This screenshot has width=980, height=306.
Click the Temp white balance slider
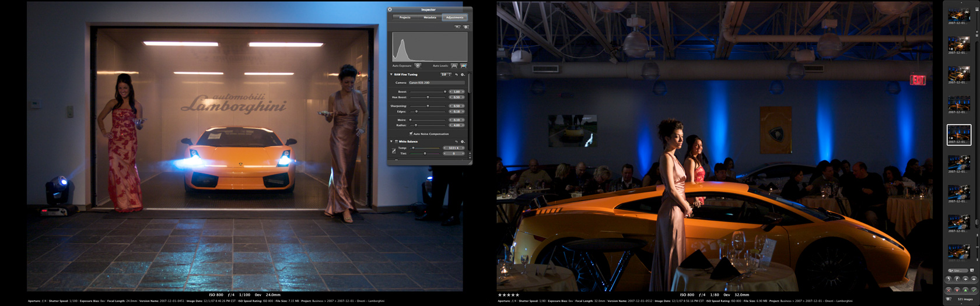click(x=425, y=148)
